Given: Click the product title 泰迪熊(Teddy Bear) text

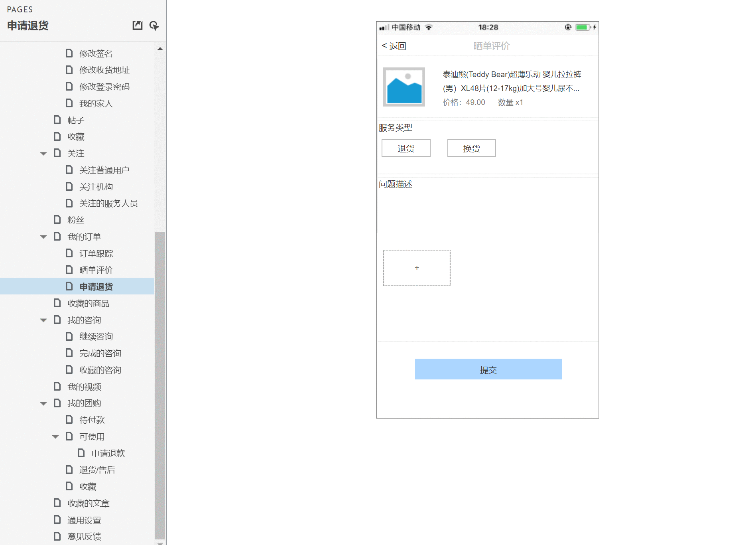Looking at the screenshot, I should tap(512, 81).
